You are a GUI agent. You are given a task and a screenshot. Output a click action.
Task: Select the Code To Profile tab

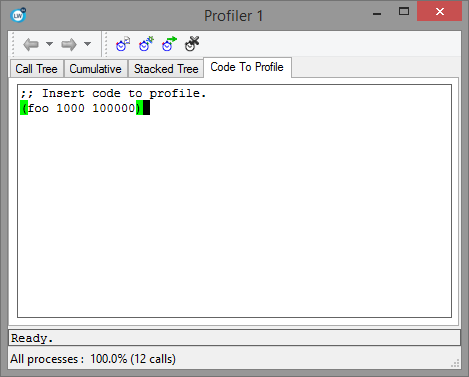[x=247, y=67]
